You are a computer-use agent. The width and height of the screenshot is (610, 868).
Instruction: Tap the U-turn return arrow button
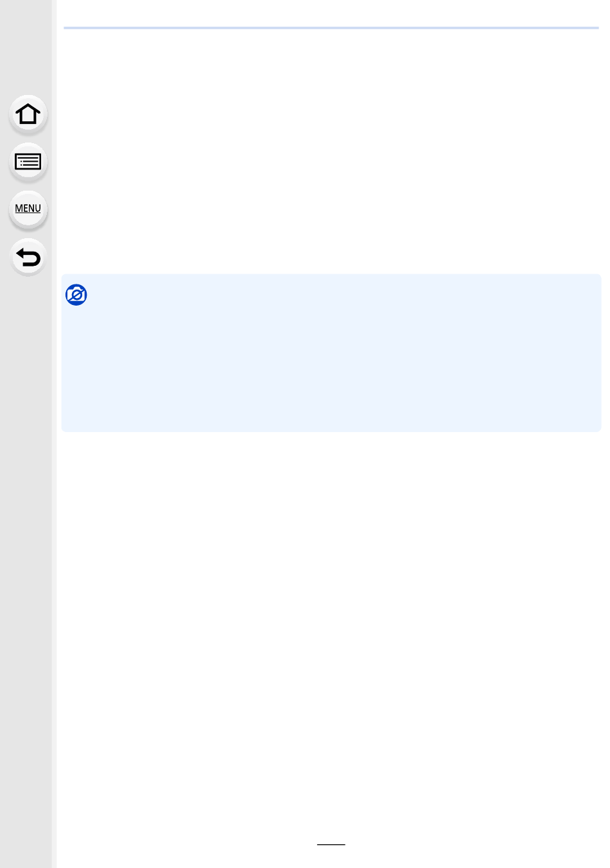point(28,257)
